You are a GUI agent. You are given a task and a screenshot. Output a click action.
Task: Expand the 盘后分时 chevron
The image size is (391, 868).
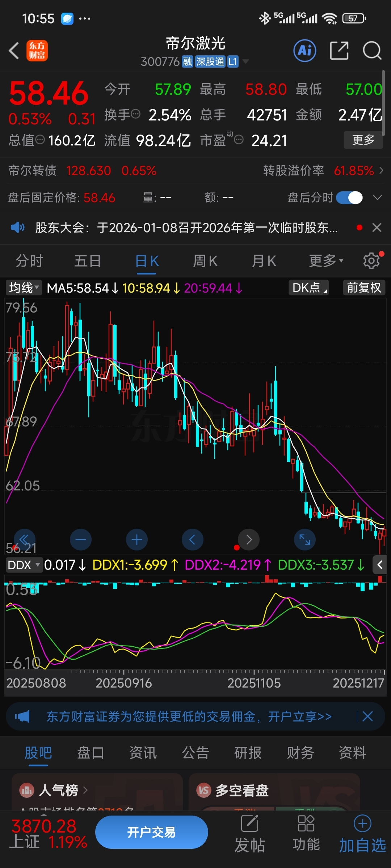click(x=377, y=197)
